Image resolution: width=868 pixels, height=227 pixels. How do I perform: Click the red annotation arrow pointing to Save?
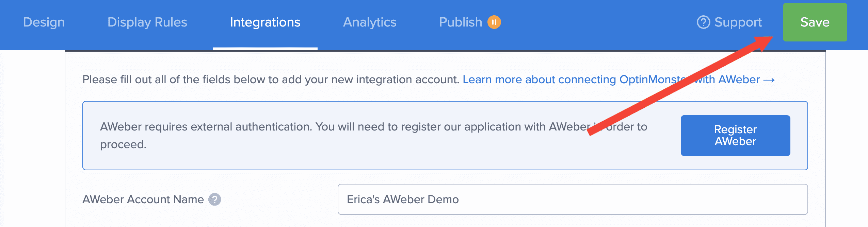click(681, 87)
